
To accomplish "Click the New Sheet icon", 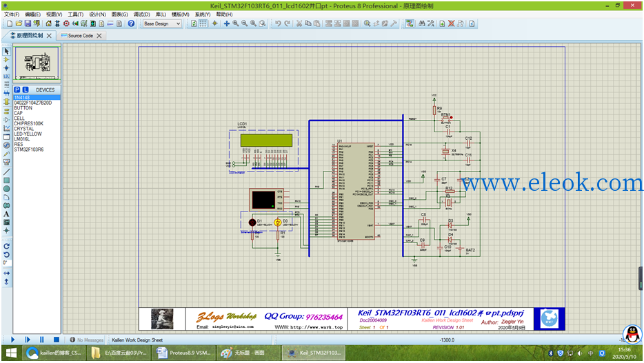I will [x=442, y=23].
